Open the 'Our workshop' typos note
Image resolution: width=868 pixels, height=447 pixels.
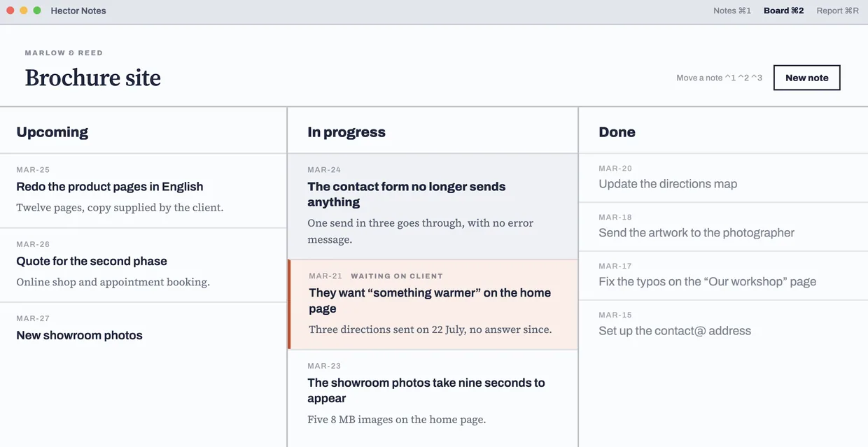point(723,276)
